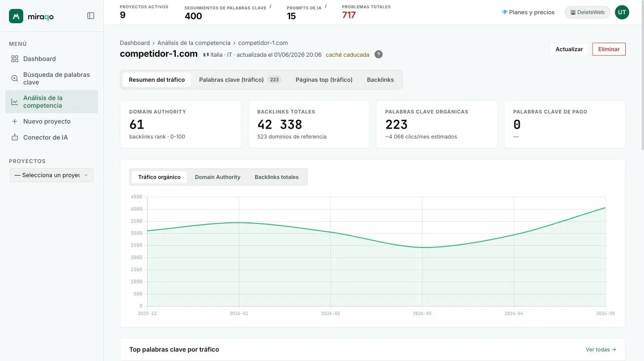Click the caché caducada status label
The height and width of the screenshot is (361, 644).
click(347, 55)
